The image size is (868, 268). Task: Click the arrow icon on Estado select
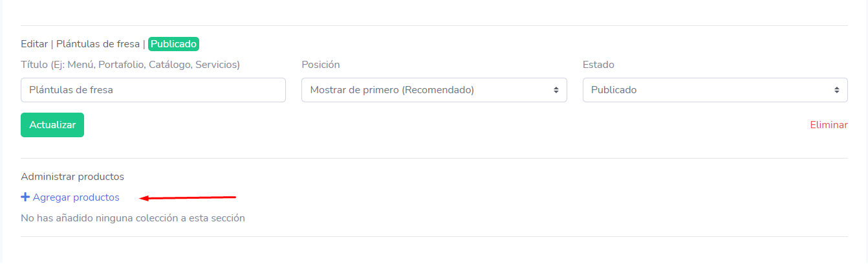836,90
